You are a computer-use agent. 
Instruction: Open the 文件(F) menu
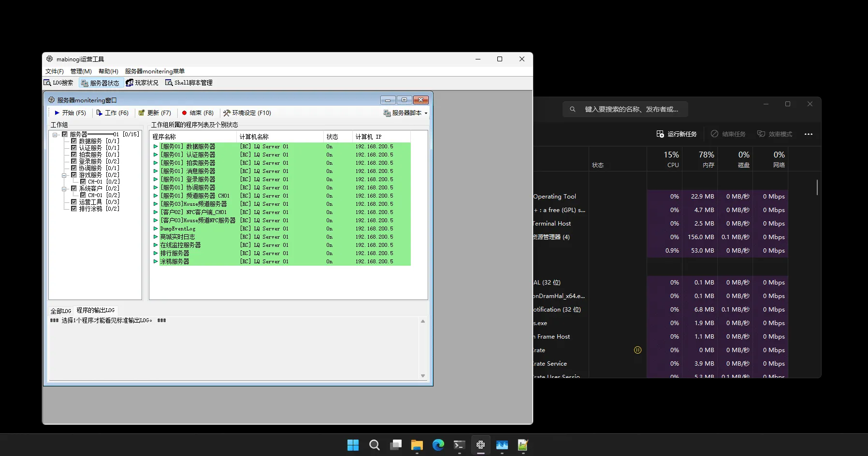coord(55,71)
